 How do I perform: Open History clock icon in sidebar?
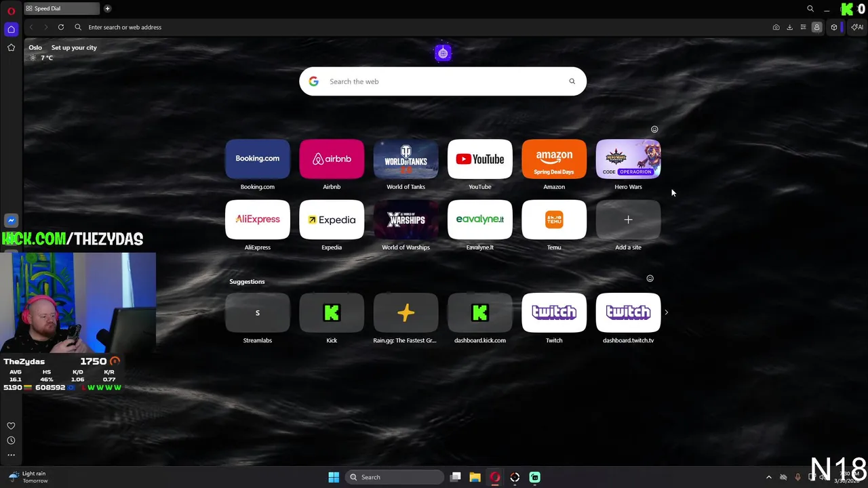(x=11, y=441)
